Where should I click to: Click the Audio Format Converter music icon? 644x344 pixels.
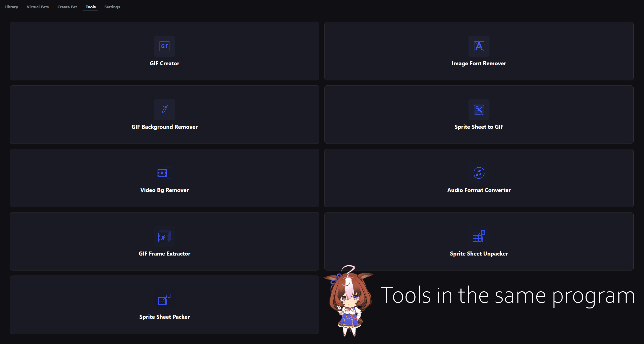pos(479,173)
